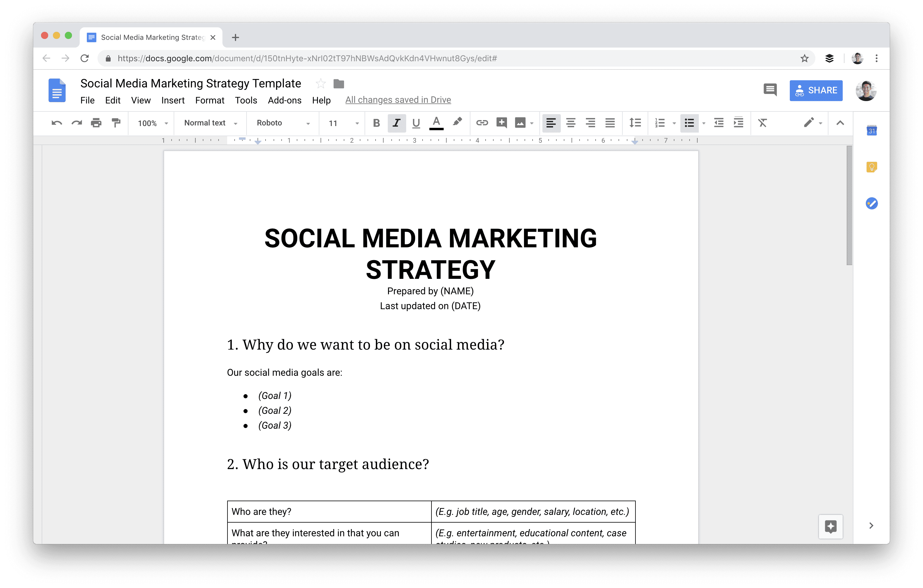Bookmark this page with star icon

coord(805,58)
